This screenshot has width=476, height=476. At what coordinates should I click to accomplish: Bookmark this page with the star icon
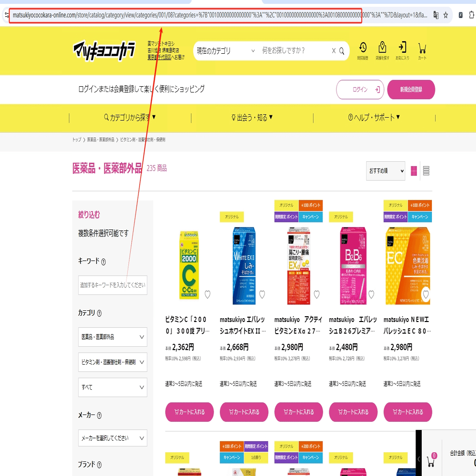(445, 15)
